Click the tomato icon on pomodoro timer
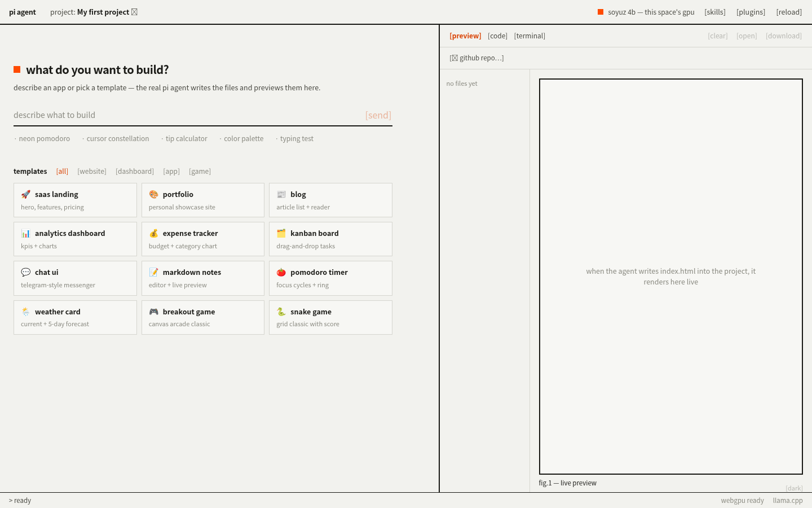This screenshot has height=508, width=812. [x=281, y=272]
